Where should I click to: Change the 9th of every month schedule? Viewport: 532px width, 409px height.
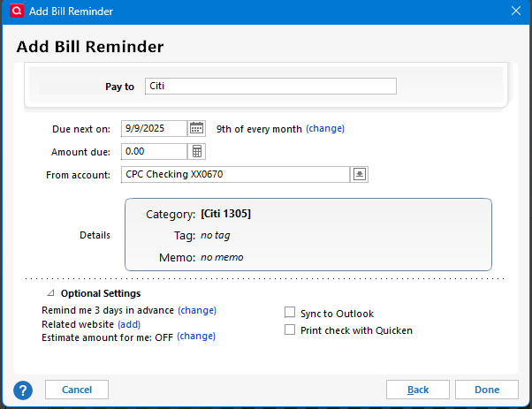(325, 129)
